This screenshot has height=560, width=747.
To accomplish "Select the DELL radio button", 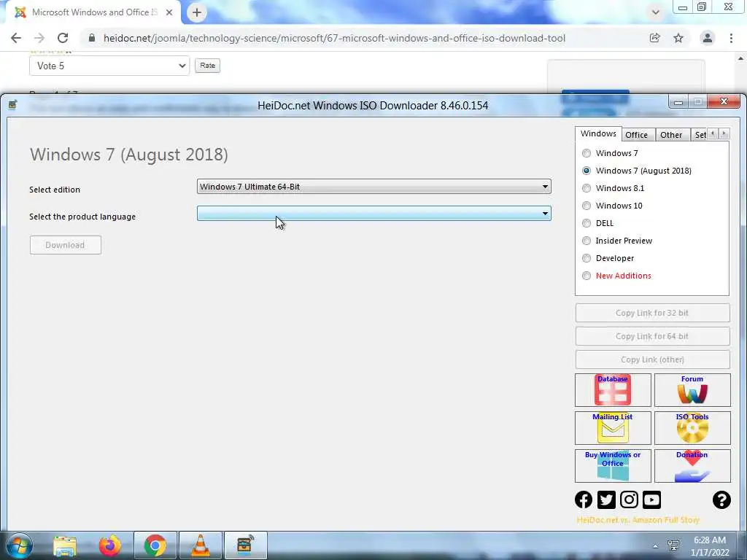I will [587, 223].
